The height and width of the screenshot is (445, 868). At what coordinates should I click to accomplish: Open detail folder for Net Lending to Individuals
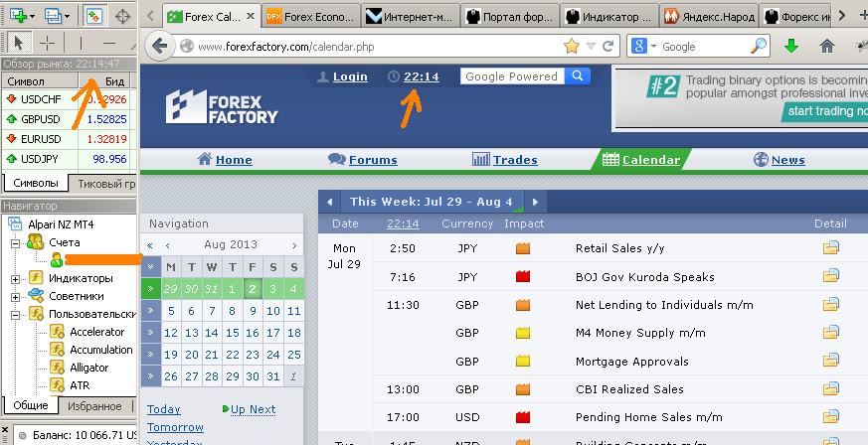831,304
